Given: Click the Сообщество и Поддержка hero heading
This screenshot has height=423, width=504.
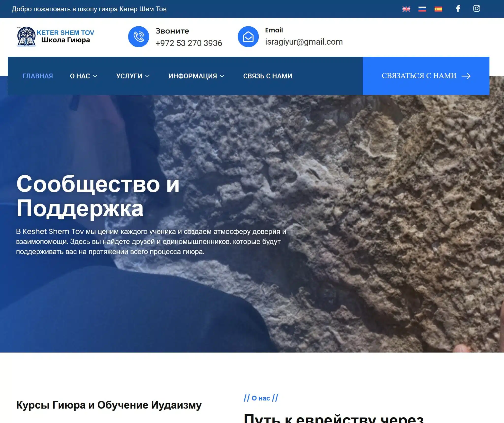Looking at the screenshot, I should point(98,196).
